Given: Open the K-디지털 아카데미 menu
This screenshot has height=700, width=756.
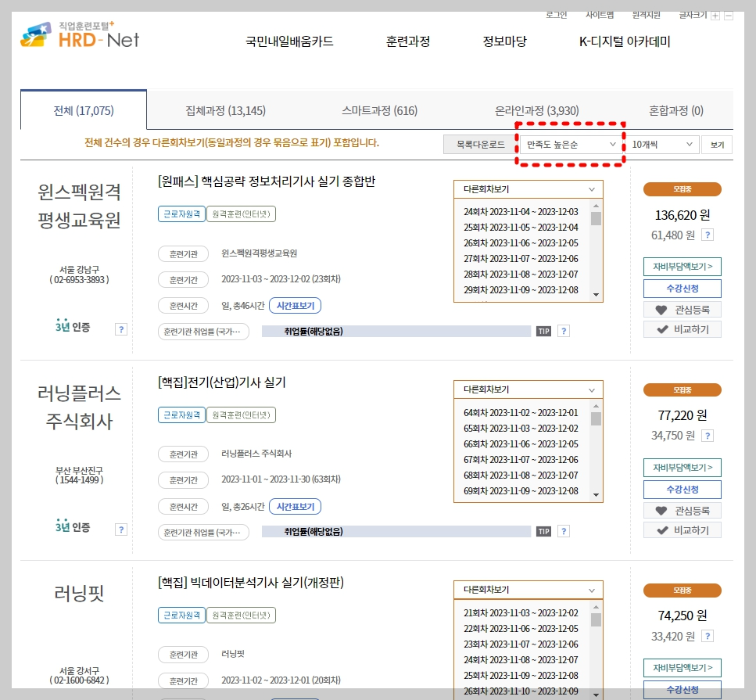Looking at the screenshot, I should [x=625, y=41].
